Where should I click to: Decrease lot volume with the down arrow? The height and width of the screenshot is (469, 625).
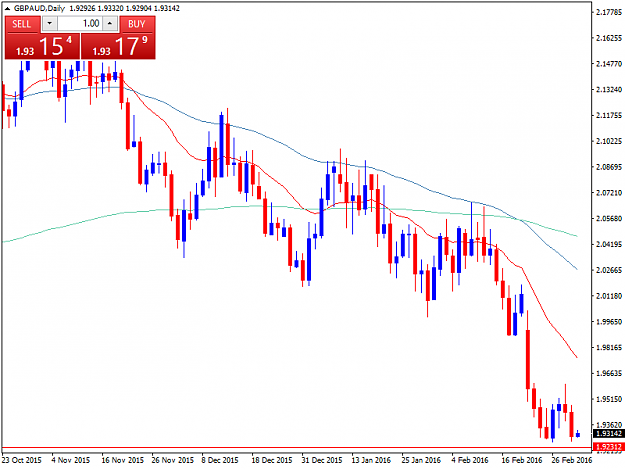(x=49, y=24)
